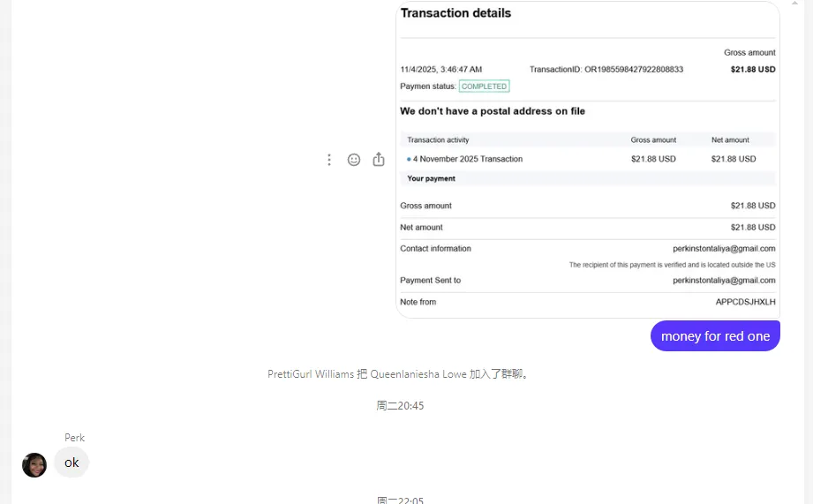Click the share/forward message icon

point(379,160)
